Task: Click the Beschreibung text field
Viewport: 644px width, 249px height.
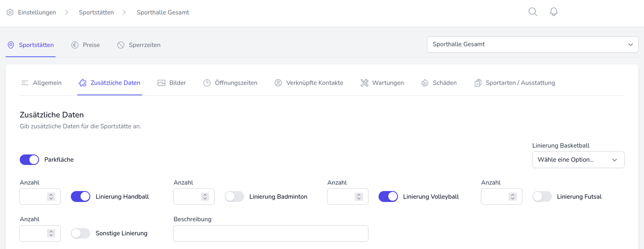Action: tap(270, 233)
